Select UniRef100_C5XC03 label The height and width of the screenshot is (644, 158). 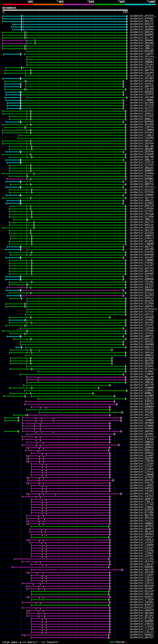(x=142, y=350)
